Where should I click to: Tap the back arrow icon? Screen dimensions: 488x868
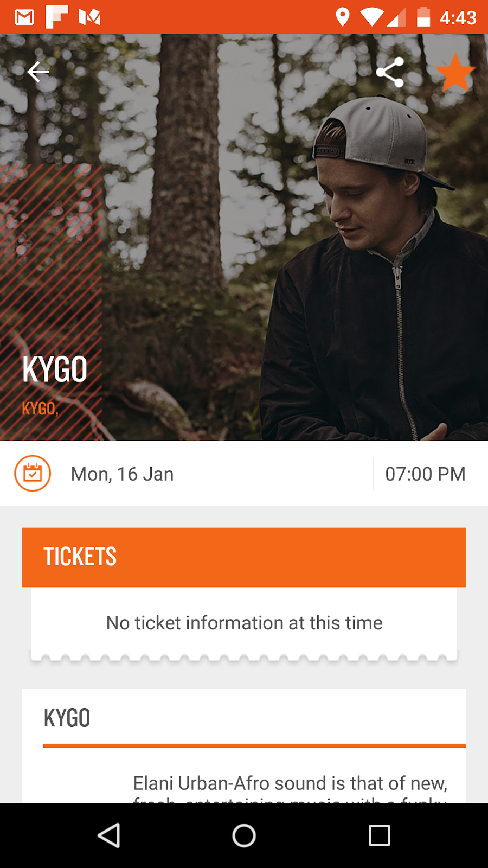tap(38, 72)
